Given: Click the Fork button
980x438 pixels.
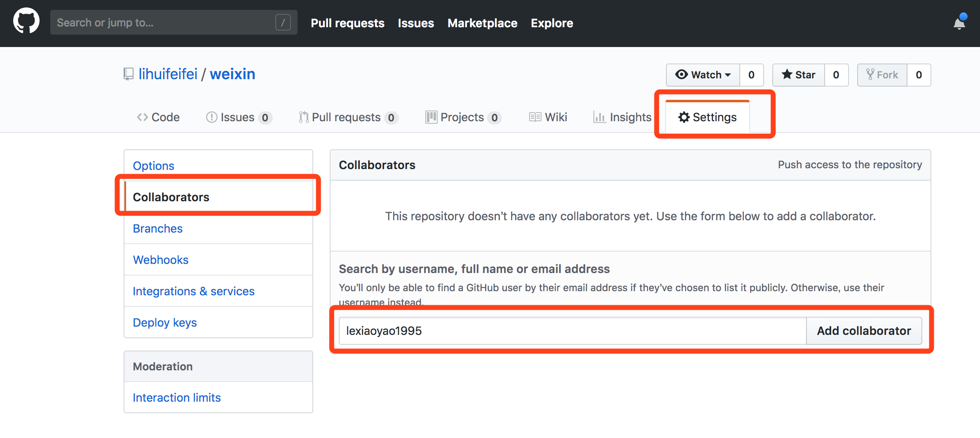Looking at the screenshot, I should coord(882,75).
